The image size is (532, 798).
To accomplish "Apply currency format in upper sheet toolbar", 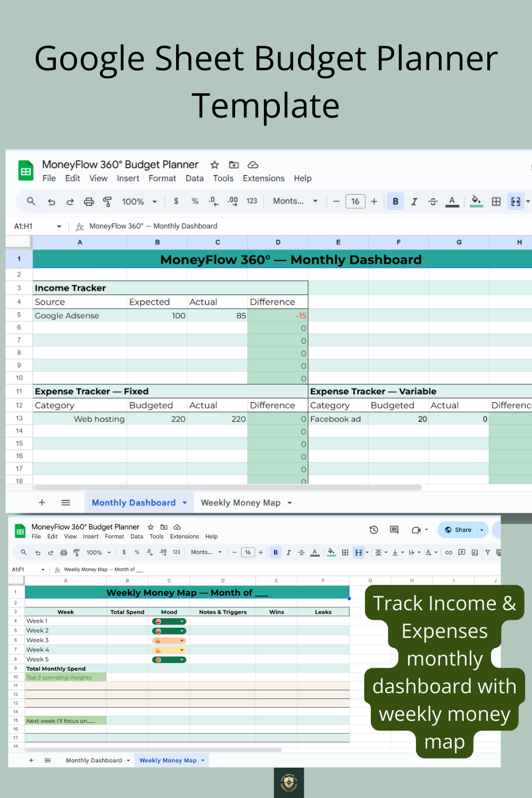I will tap(176, 201).
